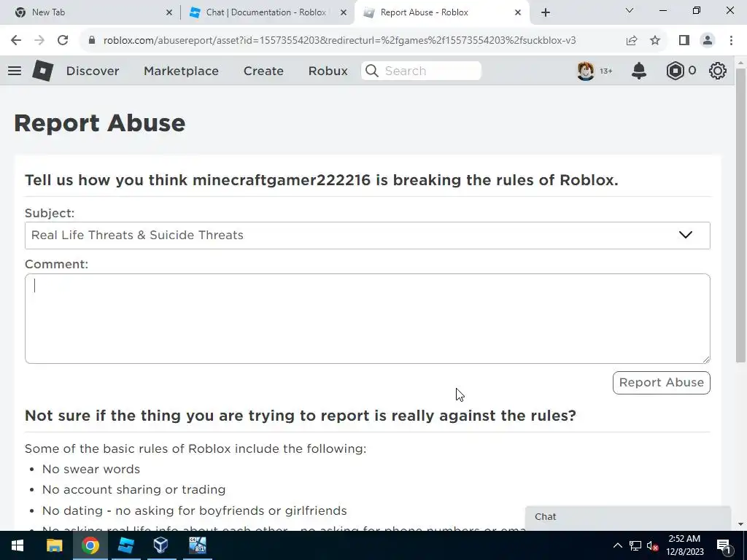The width and height of the screenshot is (747, 560).
Task: Open the Windows action center notifications
Action: click(x=724, y=545)
